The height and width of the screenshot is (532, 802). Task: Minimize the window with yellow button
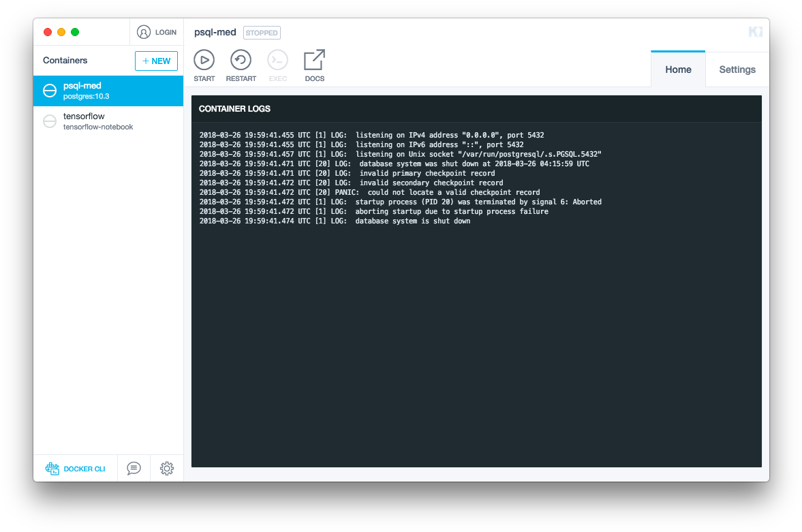[x=61, y=32]
